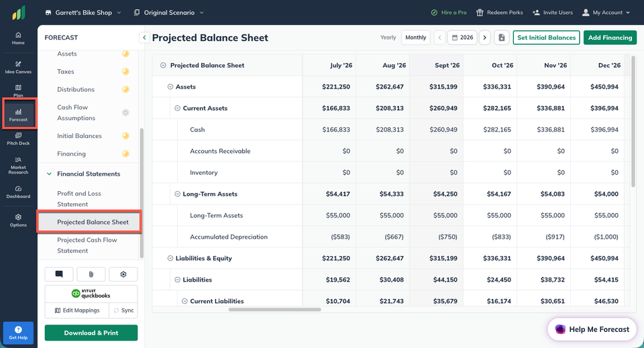Click the table horizontal scrollbar
Screen dimensions: 644x348
click(x=274, y=309)
